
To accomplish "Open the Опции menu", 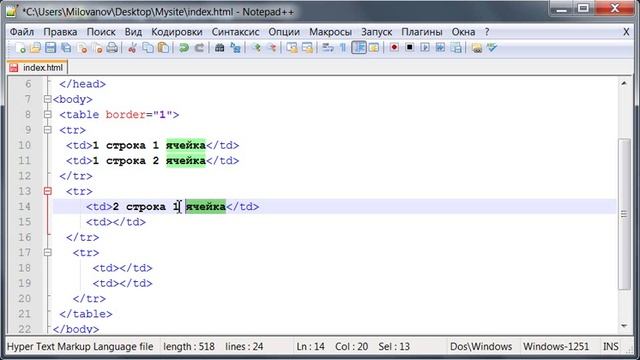I will tap(284, 32).
